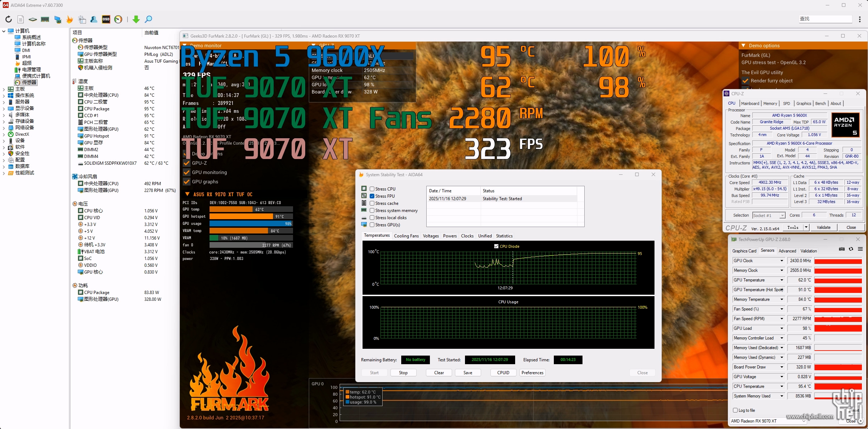Click the green download update arrow icon

pyautogui.click(x=136, y=19)
